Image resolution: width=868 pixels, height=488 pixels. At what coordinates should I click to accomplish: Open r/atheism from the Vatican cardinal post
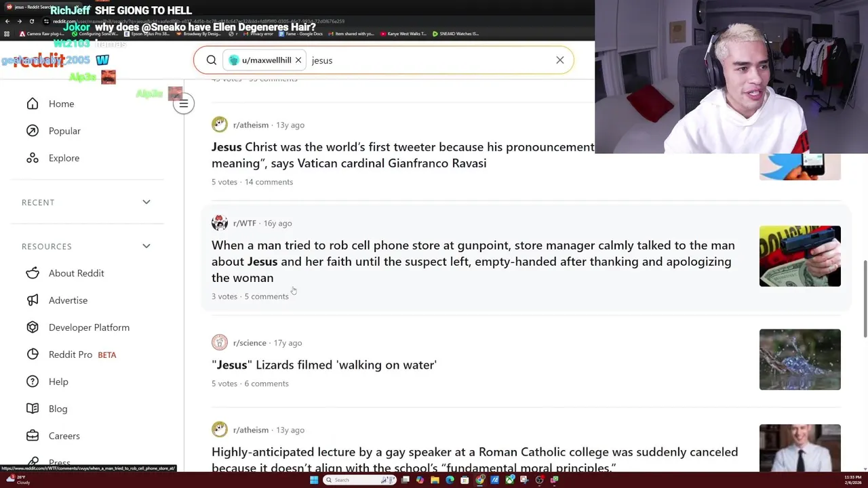(250, 125)
